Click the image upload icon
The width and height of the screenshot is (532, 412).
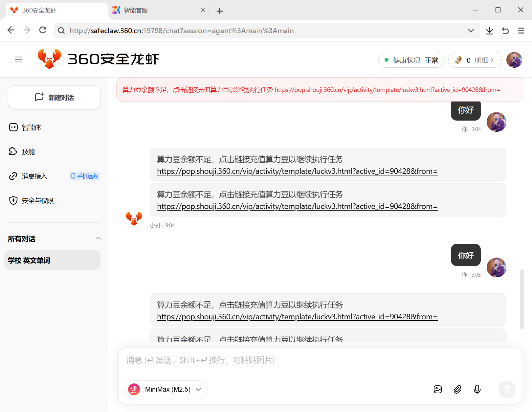click(438, 389)
